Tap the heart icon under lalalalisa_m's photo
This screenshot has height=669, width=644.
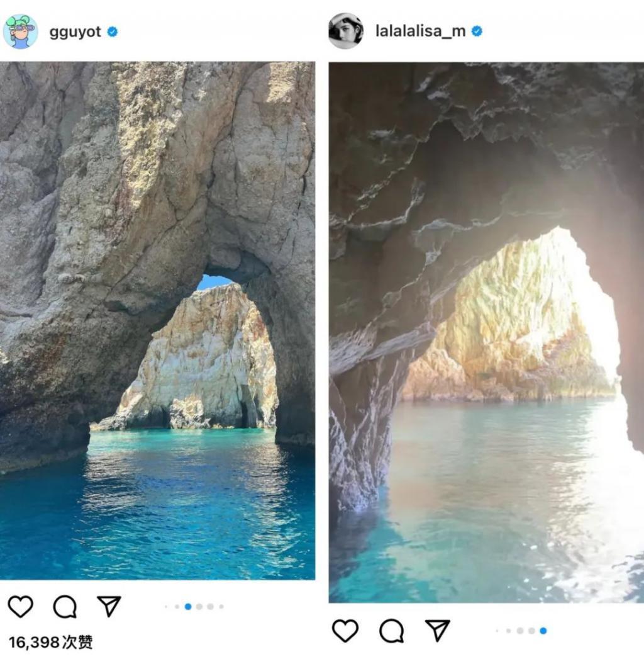[x=345, y=631]
